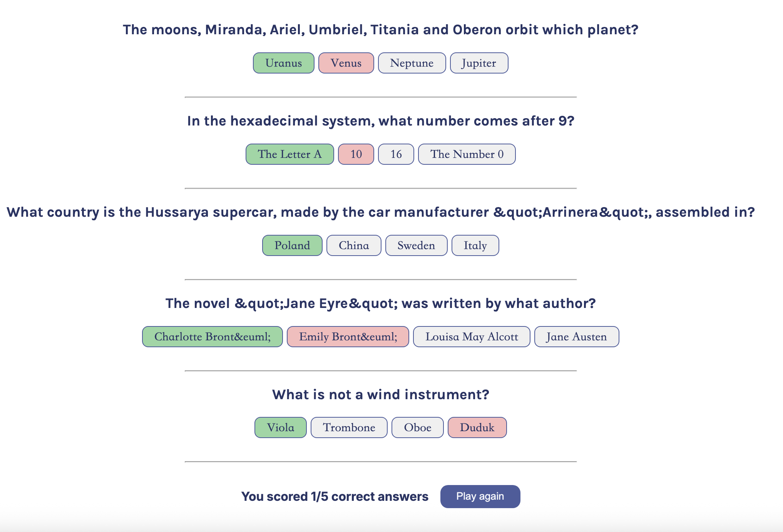This screenshot has width=783, height=532.
Task: Click "The Letter A" answer
Action: pyautogui.click(x=289, y=154)
